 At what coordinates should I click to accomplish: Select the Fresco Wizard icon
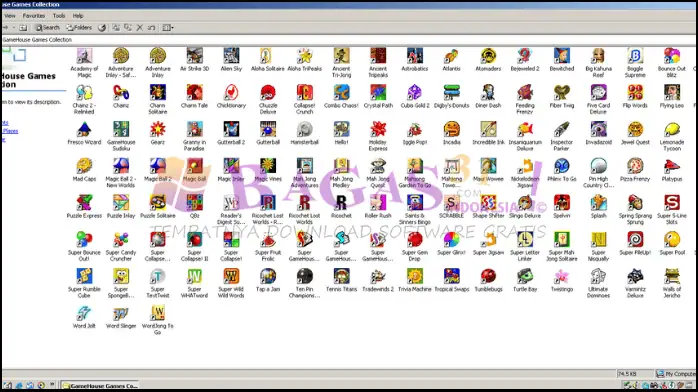[84, 130]
